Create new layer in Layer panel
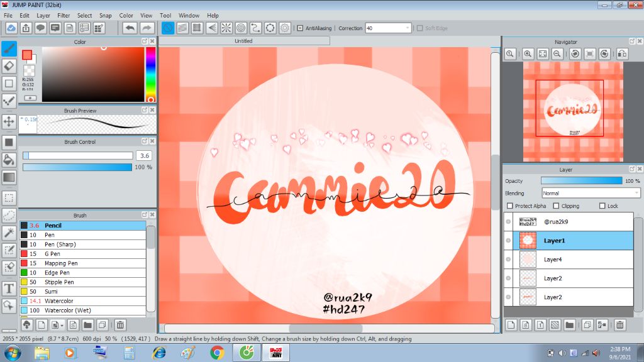This screenshot has width=644, height=362. click(511, 325)
